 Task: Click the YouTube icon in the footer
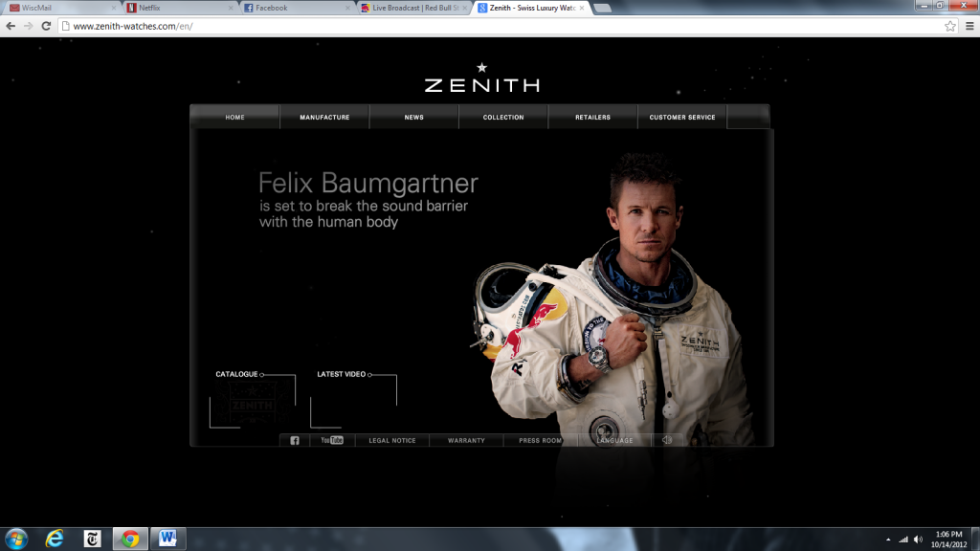point(332,440)
